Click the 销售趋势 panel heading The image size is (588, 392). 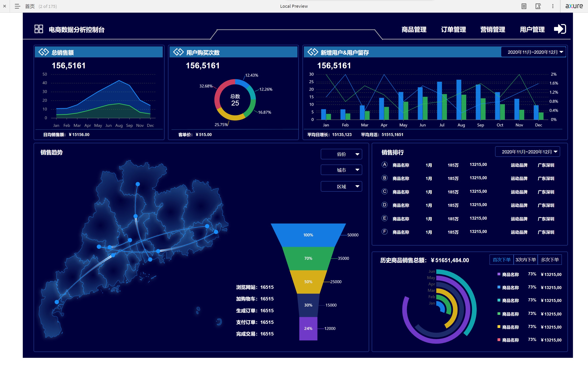pyautogui.click(x=52, y=152)
